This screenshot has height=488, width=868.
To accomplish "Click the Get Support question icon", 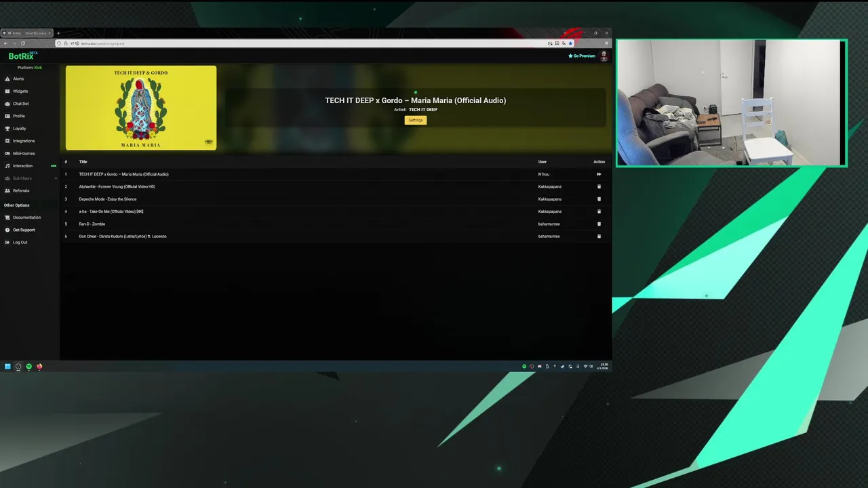I will 7,230.
